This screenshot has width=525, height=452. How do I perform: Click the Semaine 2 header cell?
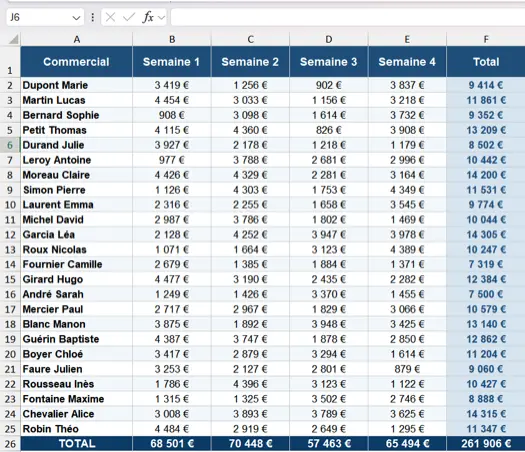pos(250,62)
